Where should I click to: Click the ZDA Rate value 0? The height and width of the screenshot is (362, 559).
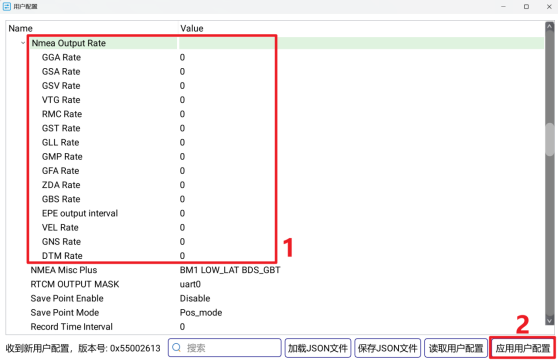click(182, 185)
